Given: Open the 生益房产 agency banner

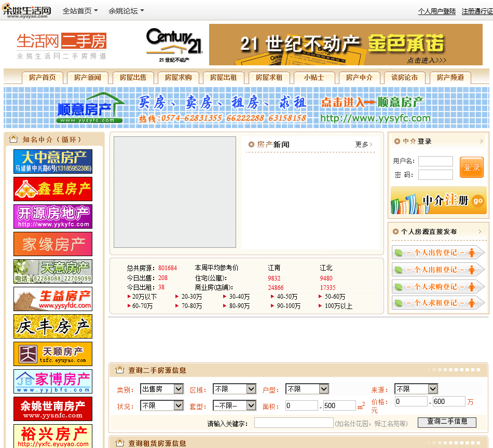Looking at the screenshot, I should point(53,299).
